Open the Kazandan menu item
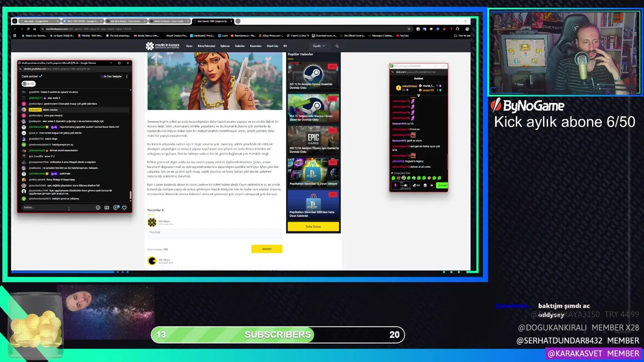644x362 pixels. pyautogui.click(x=256, y=46)
